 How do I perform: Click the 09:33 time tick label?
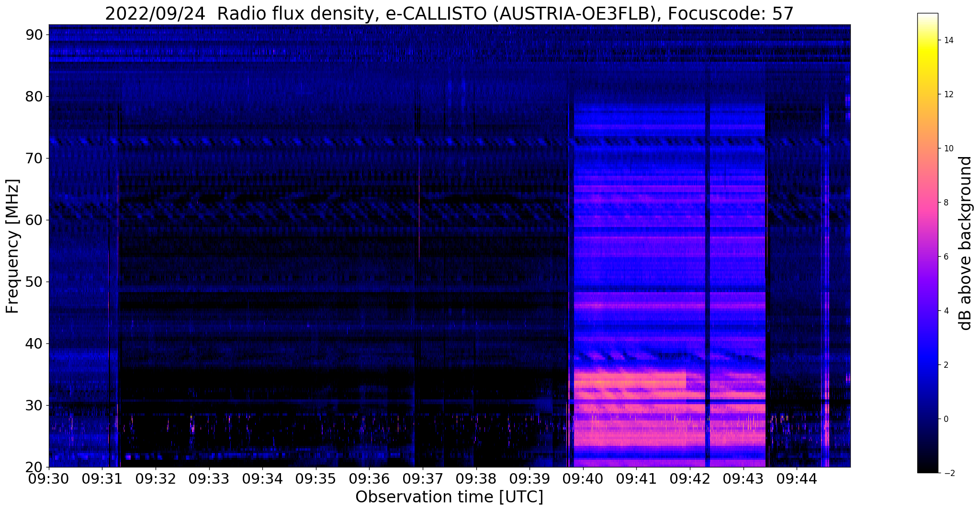point(209,479)
